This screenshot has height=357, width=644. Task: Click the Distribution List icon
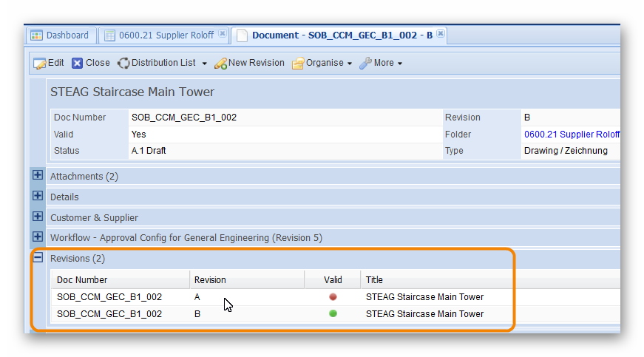123,64
